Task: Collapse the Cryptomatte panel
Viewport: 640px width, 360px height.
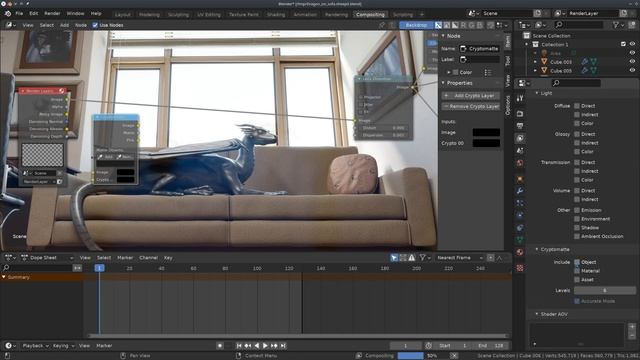Action: tap(537, 249)
